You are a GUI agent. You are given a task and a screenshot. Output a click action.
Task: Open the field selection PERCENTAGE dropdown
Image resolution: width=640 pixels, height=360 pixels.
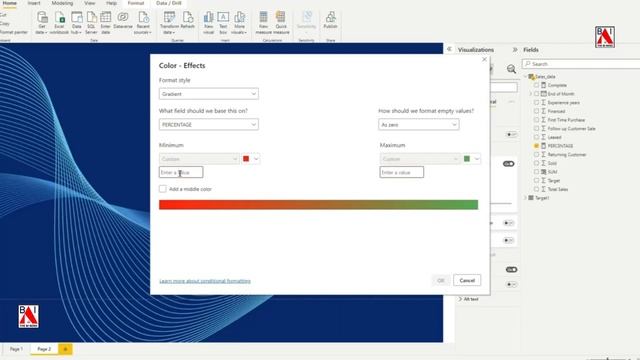pos(209,124)
